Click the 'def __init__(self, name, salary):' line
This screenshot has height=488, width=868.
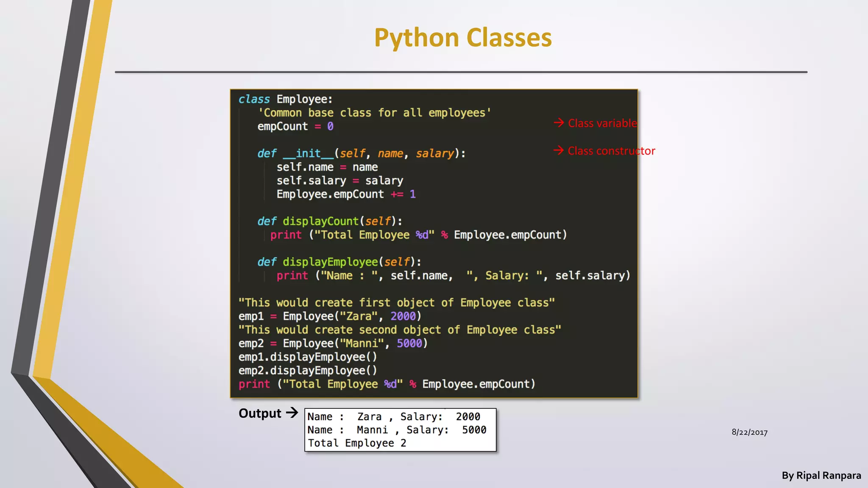(362, 153)
